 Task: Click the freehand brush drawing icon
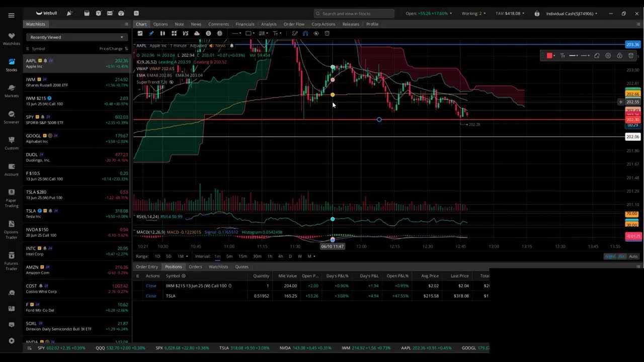[295, 33]
